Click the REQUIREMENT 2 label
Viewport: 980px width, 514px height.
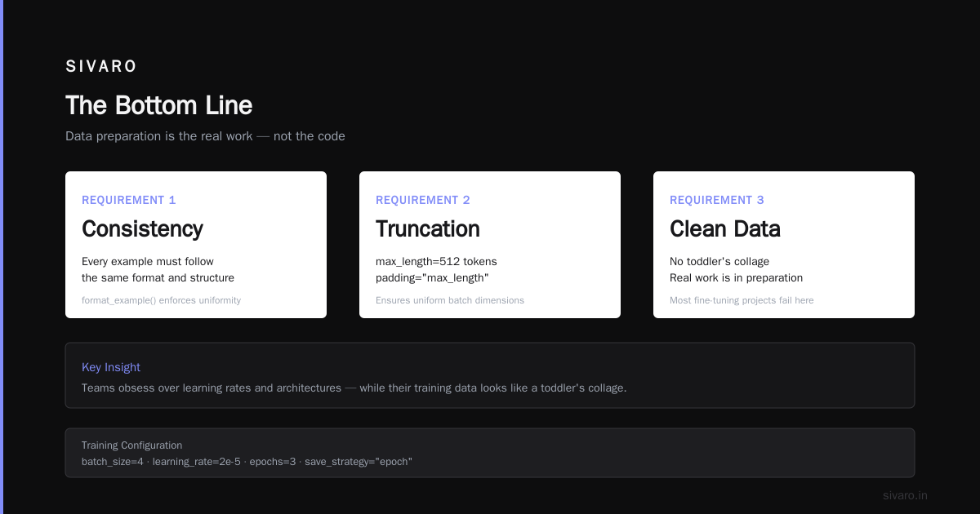423,200
